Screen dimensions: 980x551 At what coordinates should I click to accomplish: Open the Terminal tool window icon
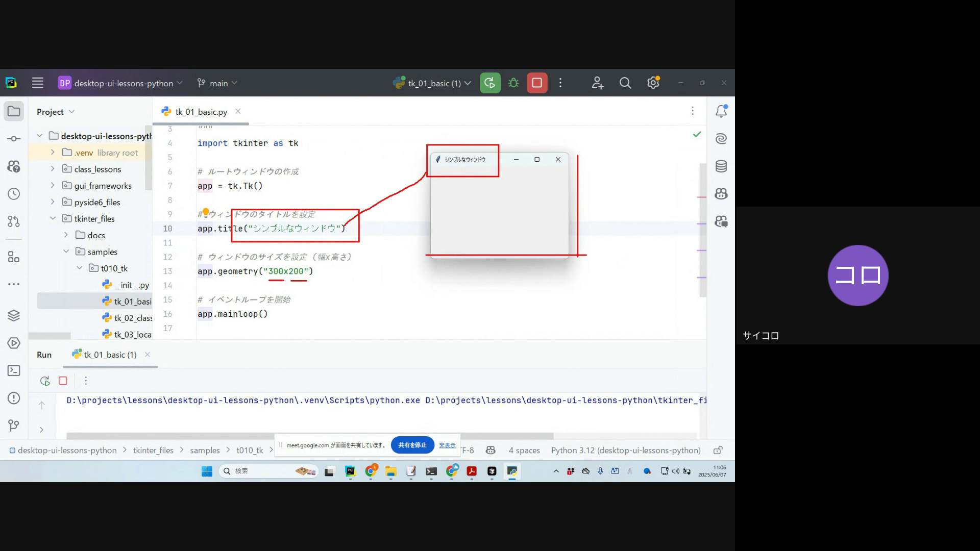(14, 371)
